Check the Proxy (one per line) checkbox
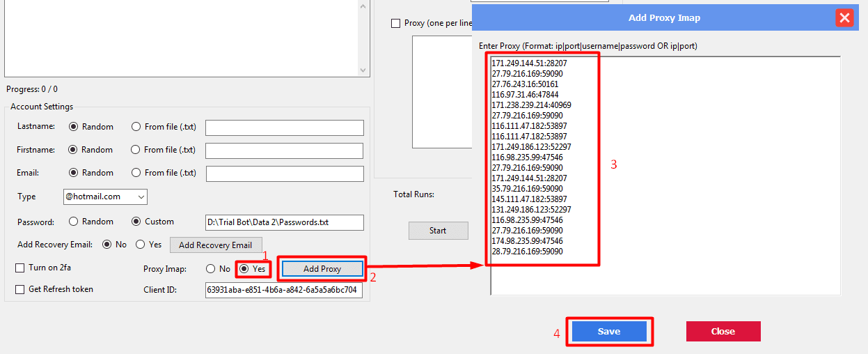Image resolution: width=868 pixels, height=354 pixels. click(x=396, y=23)
